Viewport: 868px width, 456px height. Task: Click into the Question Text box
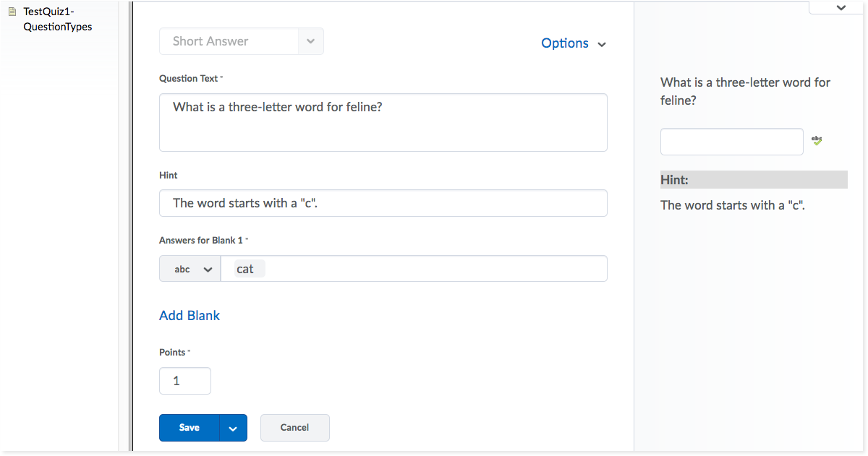point(383,122)
